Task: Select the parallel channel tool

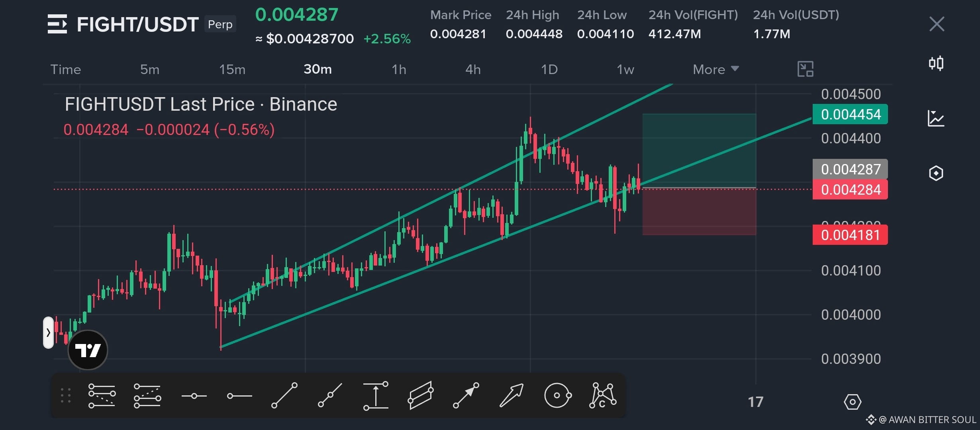Action: click(421, 395)
